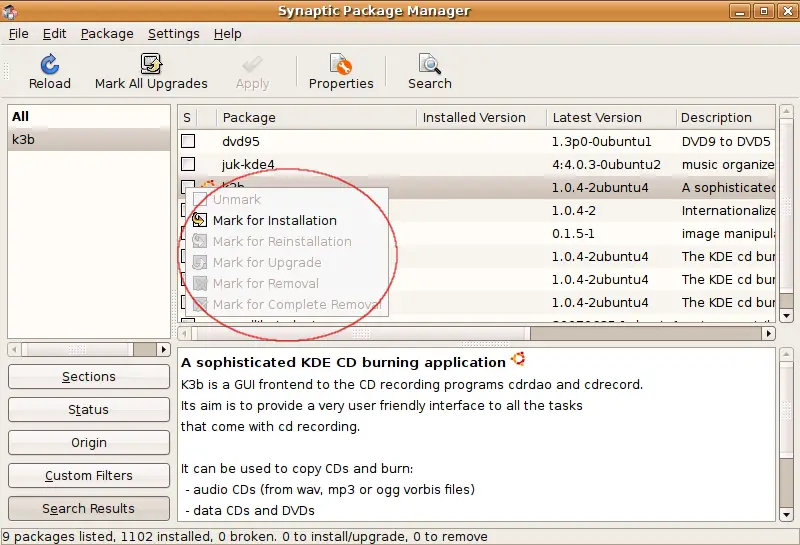The width and height of the screenshot is (800, 545).
Task: Click the Mark All Upgrades icon
Action: click(x=151, y=64)
